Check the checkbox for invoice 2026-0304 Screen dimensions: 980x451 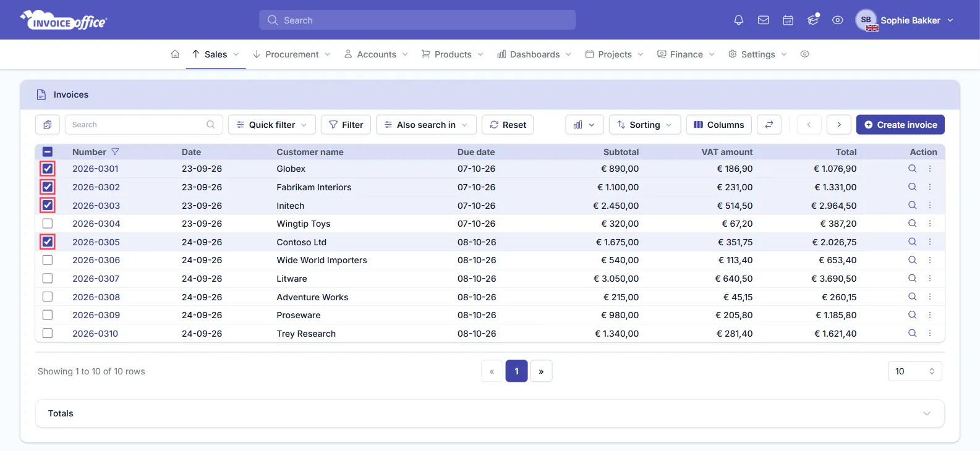tap(48, 224)
